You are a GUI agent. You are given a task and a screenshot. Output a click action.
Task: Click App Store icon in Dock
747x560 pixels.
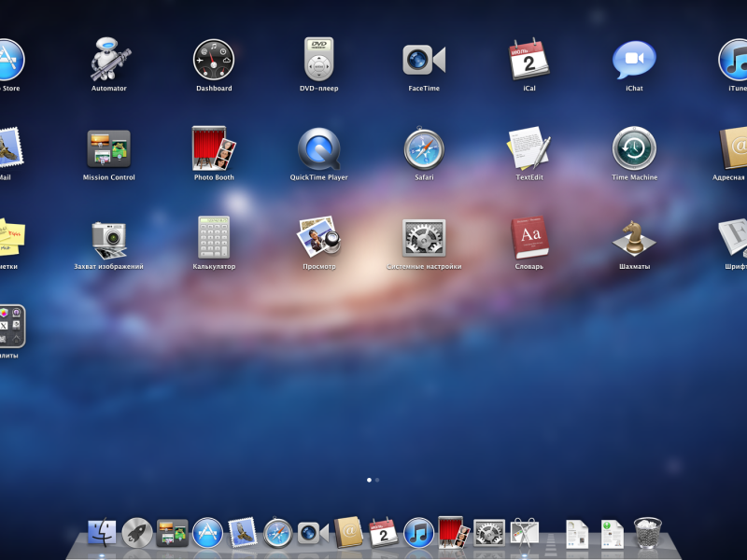tap(207, 532)
